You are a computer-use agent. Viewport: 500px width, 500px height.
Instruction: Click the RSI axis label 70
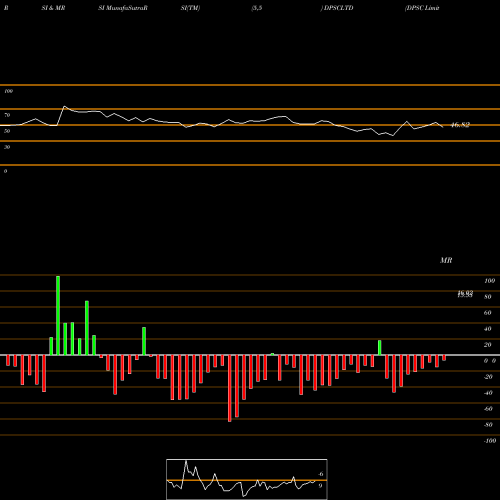[7, 115]
